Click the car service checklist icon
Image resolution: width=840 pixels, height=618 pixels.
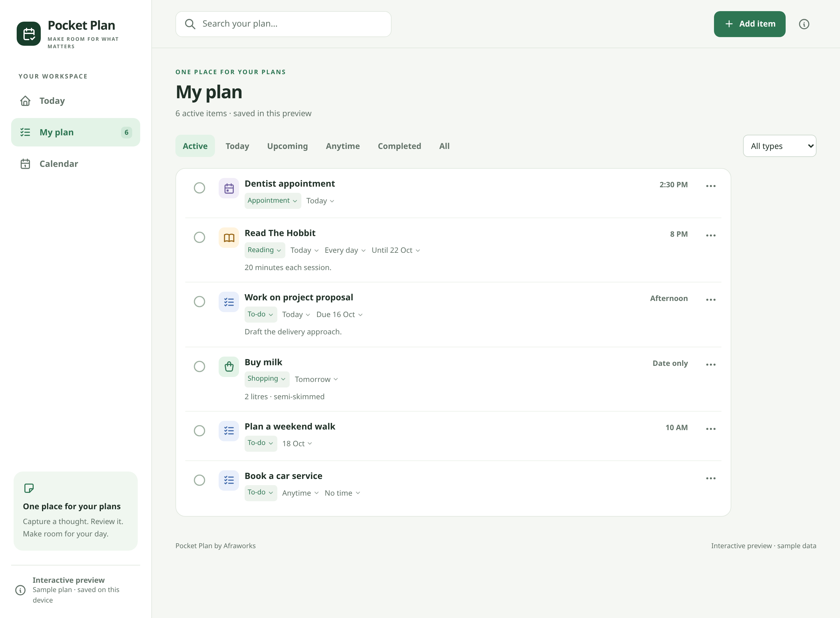click(229, 480)
